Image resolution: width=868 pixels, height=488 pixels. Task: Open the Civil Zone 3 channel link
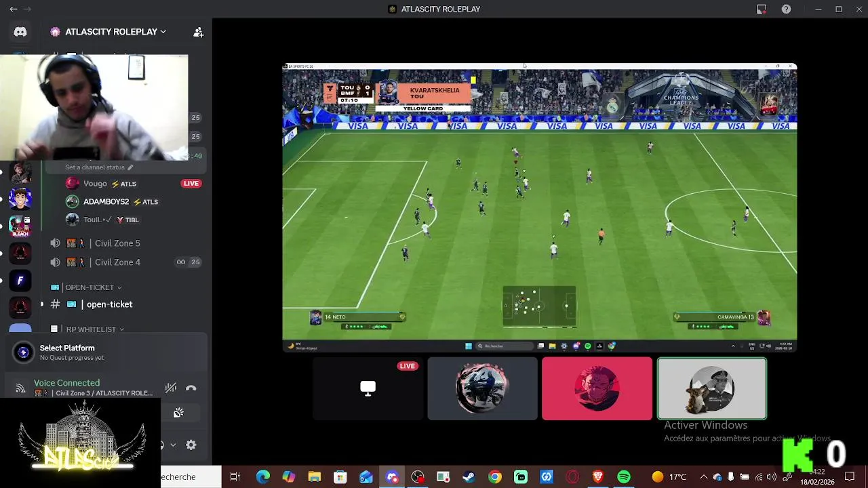(x=94, y=393)
